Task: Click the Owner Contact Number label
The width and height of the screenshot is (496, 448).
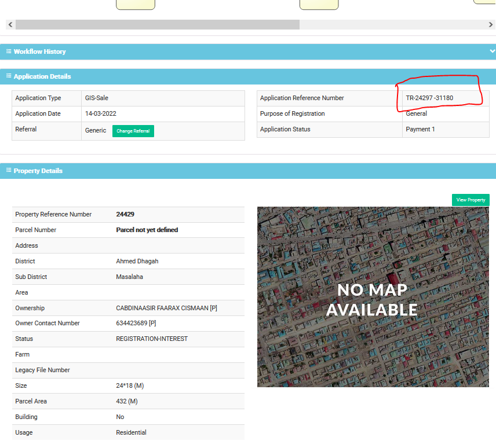Action: click(48, 323)
